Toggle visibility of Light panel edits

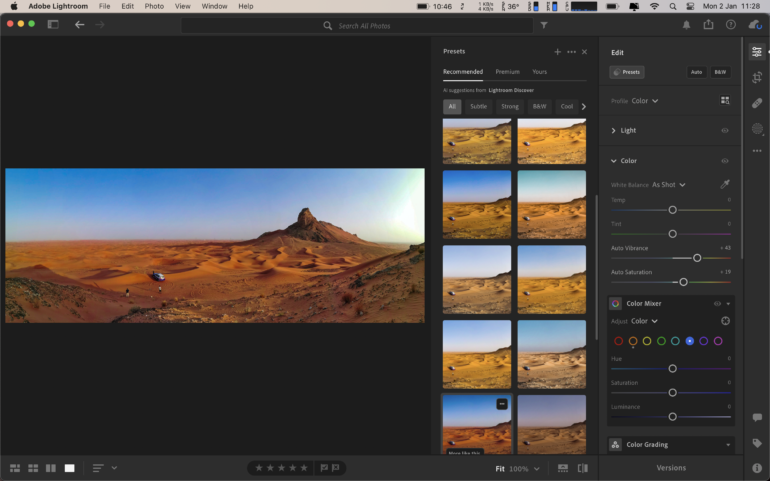(x=725, y=130)
